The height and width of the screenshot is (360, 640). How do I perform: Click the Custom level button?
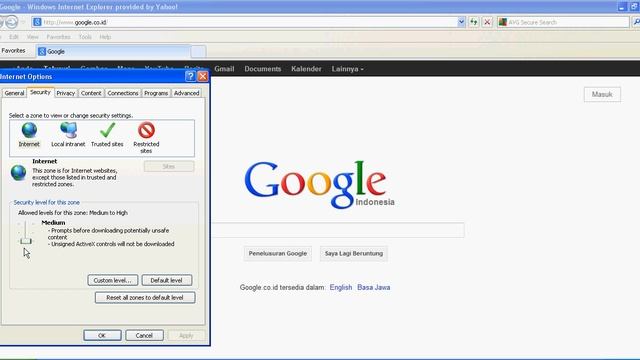(113, 280)
